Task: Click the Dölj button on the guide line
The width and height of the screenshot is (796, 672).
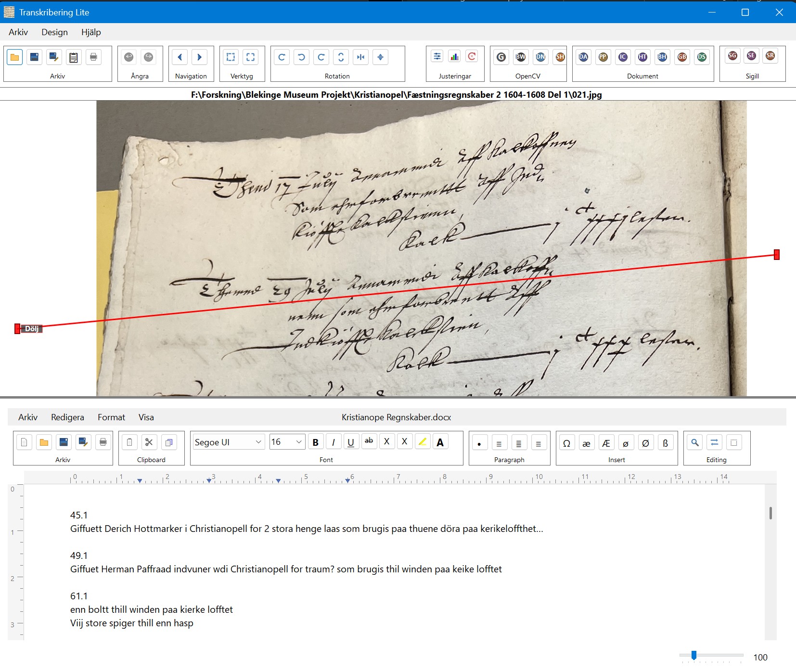Action: click(32, 329)
